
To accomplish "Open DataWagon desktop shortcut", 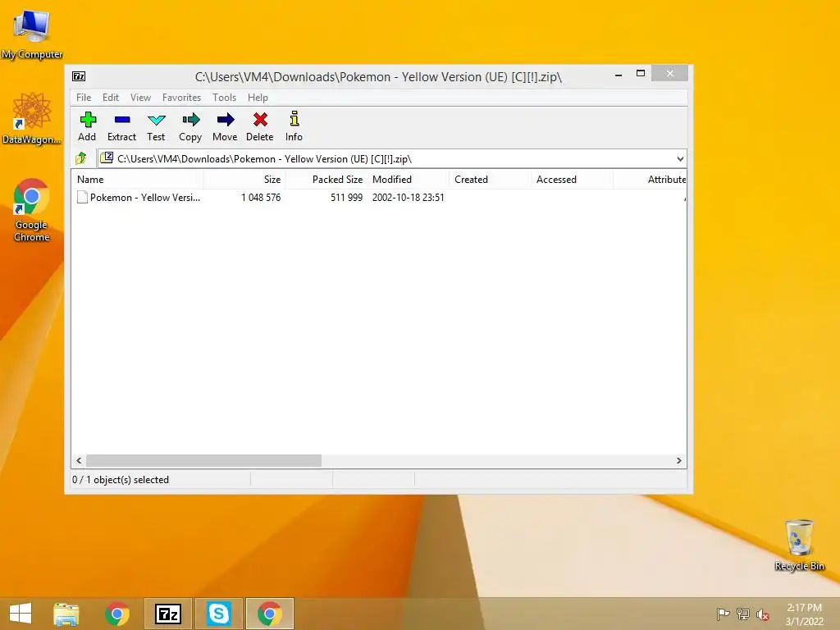I will pos(32,118).
